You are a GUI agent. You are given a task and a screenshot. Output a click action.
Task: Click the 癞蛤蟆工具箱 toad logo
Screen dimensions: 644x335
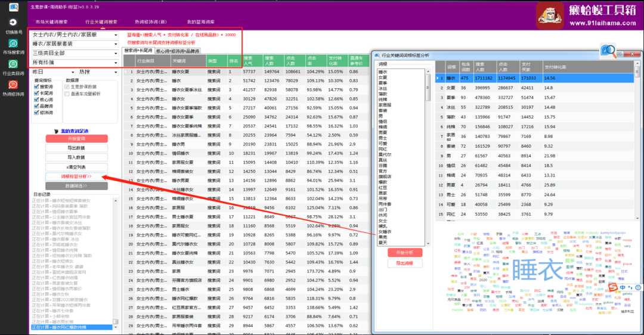click(x=550, y=15)
